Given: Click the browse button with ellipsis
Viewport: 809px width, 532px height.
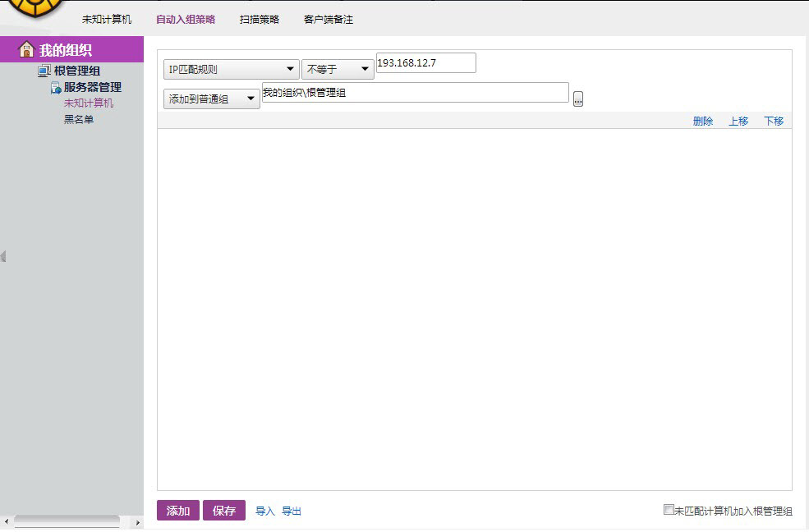Looking at the screenshot, I should [x=578, y=99].
